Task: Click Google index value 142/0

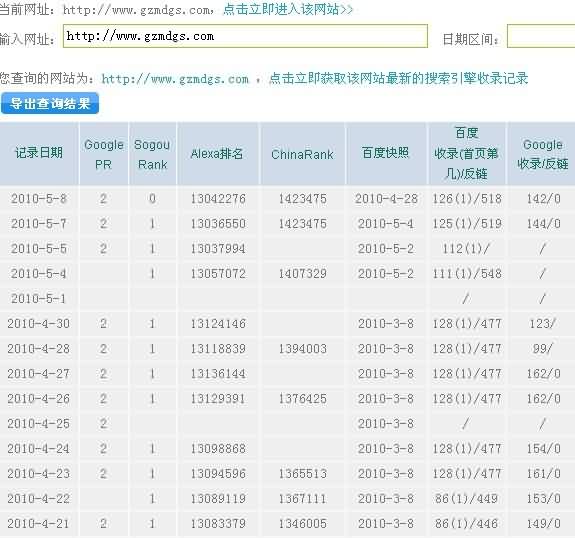Action: click(543, 199)
